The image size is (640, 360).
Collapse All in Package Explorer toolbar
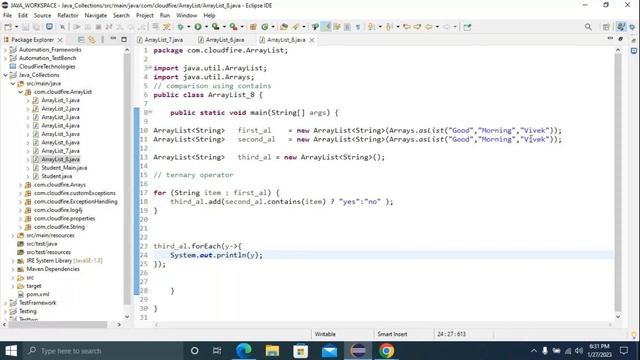pos(81,40)
